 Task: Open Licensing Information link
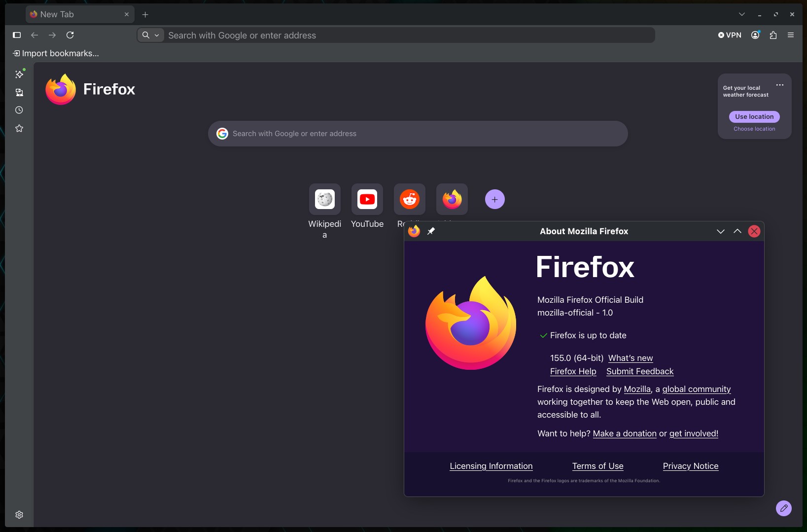click(491, 466)
